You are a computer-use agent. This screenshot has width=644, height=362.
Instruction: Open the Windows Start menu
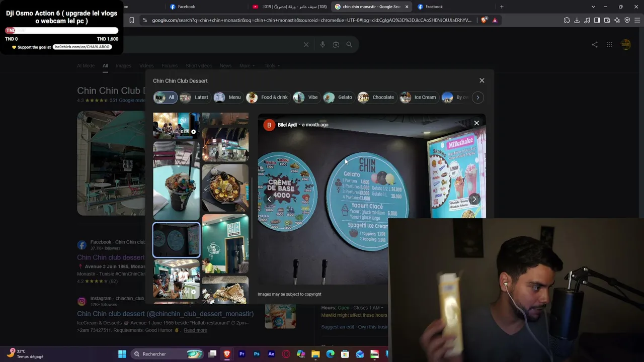[122, 354]
